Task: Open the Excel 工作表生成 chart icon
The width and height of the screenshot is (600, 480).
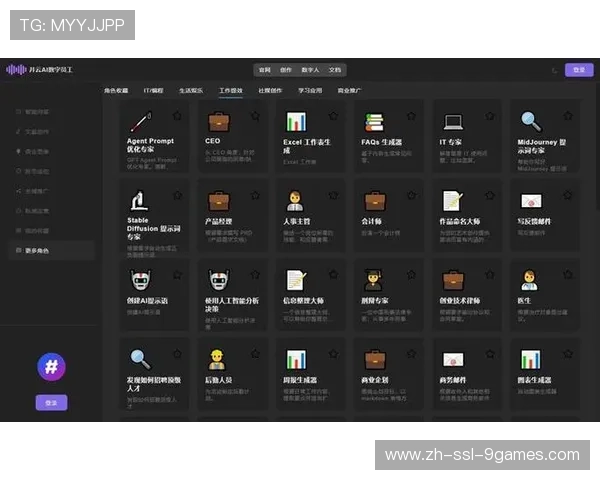Action: tap(296, 122)
